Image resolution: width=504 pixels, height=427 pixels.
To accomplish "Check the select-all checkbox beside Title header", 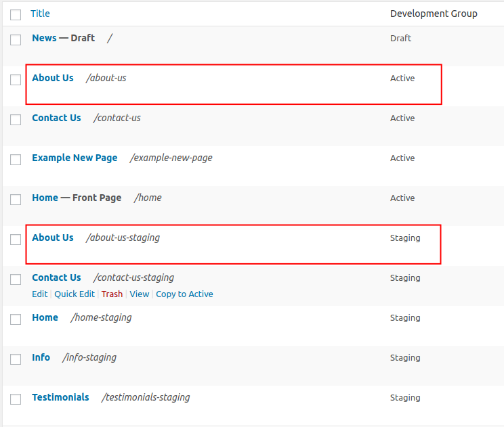I will click(x=16, y=14).
